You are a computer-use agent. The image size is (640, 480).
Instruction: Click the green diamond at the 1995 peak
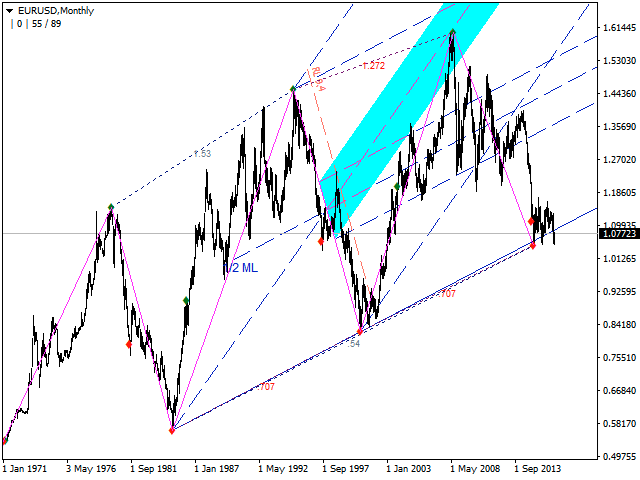(x=293, y=89)
